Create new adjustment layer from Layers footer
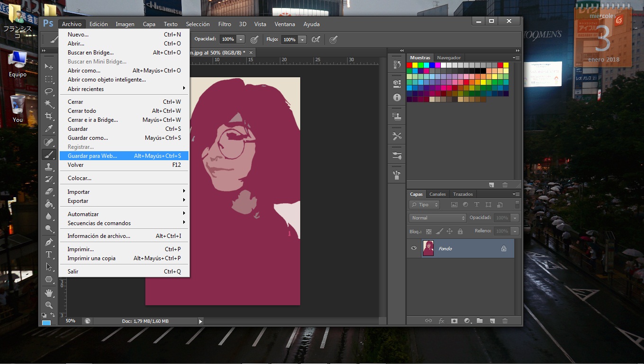The height and width of the screenshot is (364, 644). point(467,321)
